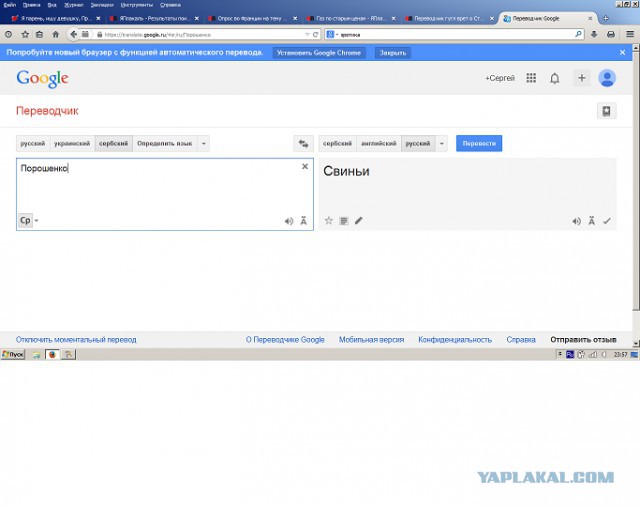Open the bookmark star icon in toolbar
640x507 pixels.
click(25, 35)
